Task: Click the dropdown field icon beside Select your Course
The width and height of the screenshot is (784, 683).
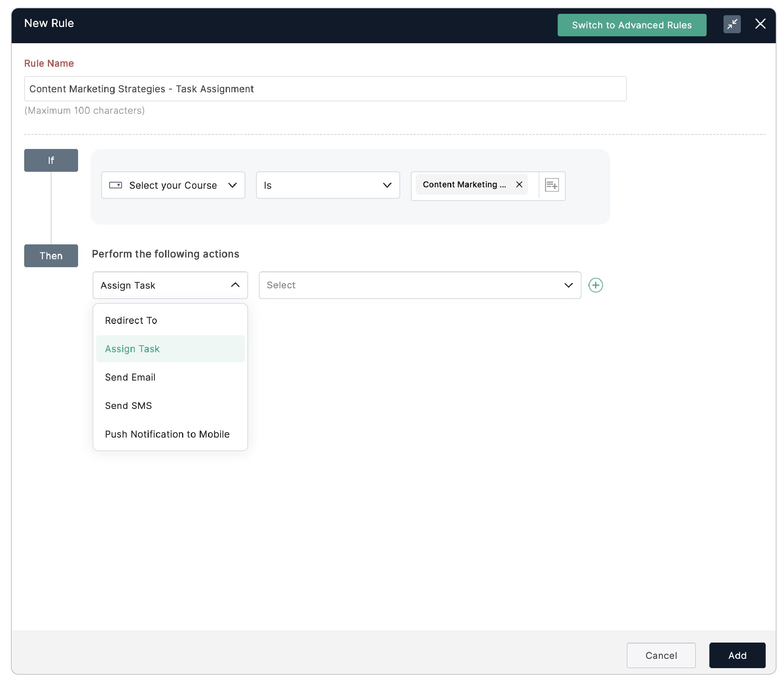Action: [x=115, y=185]
